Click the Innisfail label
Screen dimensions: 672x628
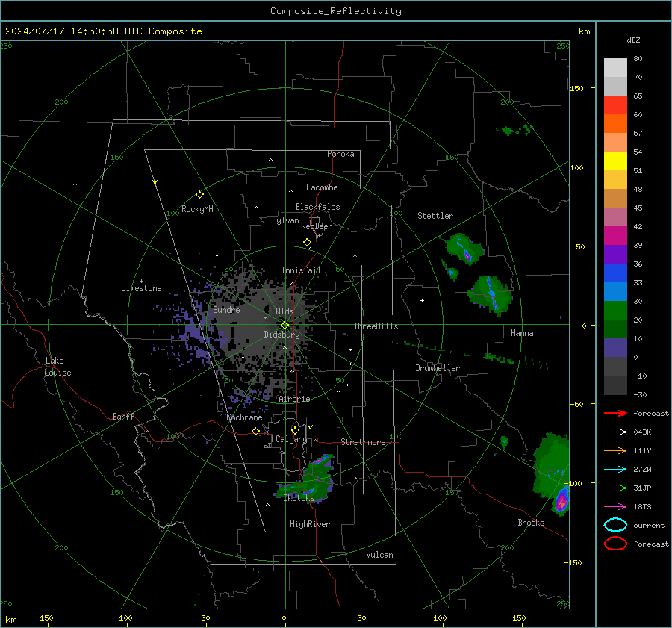tap(302, 270)
